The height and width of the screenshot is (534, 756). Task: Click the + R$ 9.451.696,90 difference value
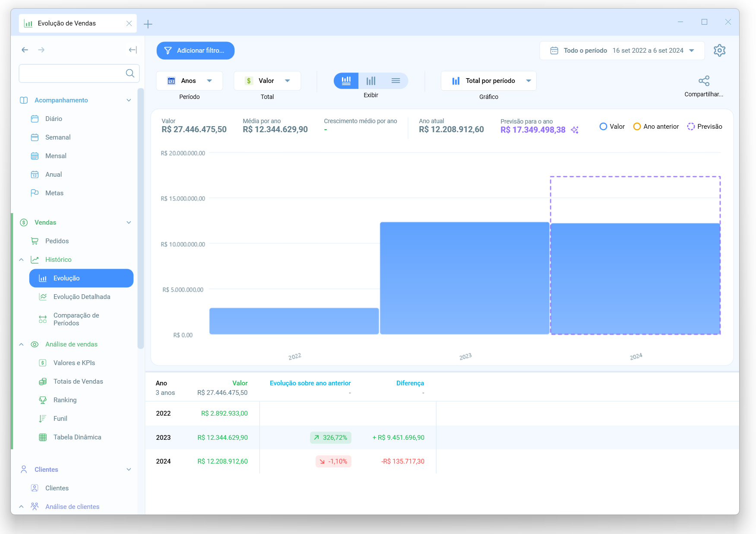399,438
